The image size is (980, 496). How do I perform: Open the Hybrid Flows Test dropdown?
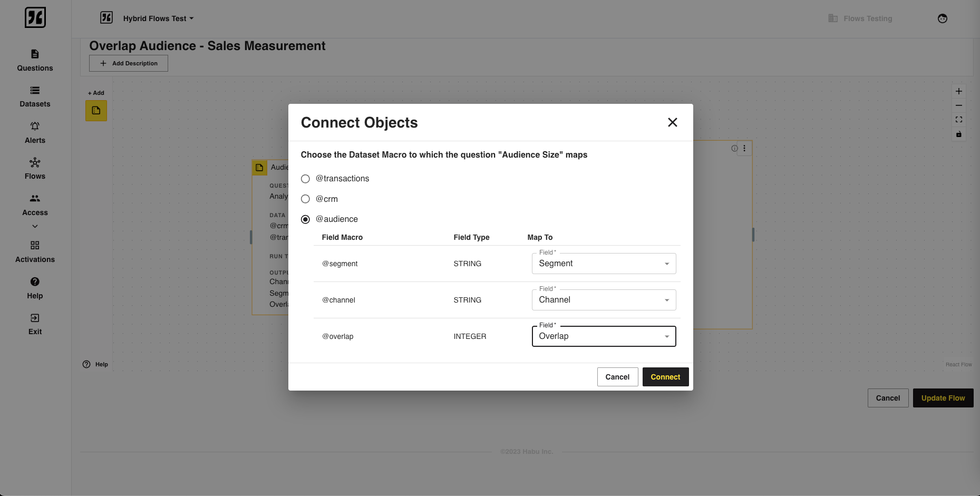tap(158, 18)
